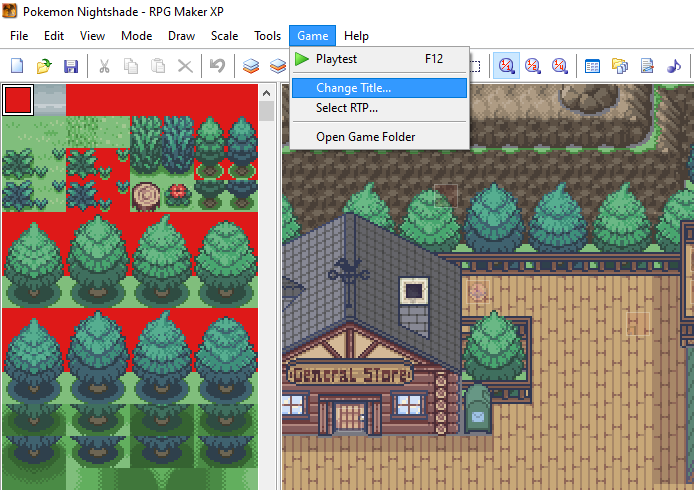Choose Change Title... from the Game menu

(x=353, y=88)
